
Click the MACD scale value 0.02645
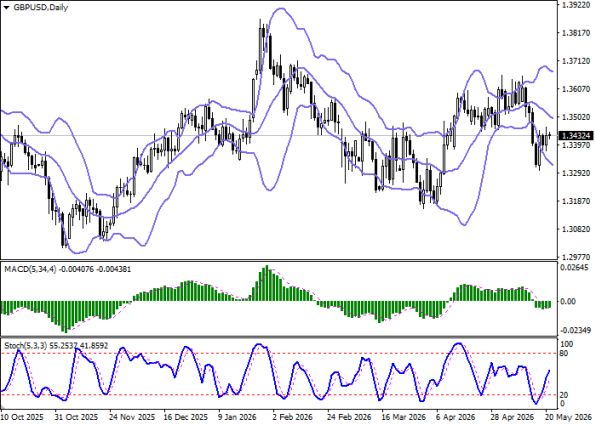[575, 268]
